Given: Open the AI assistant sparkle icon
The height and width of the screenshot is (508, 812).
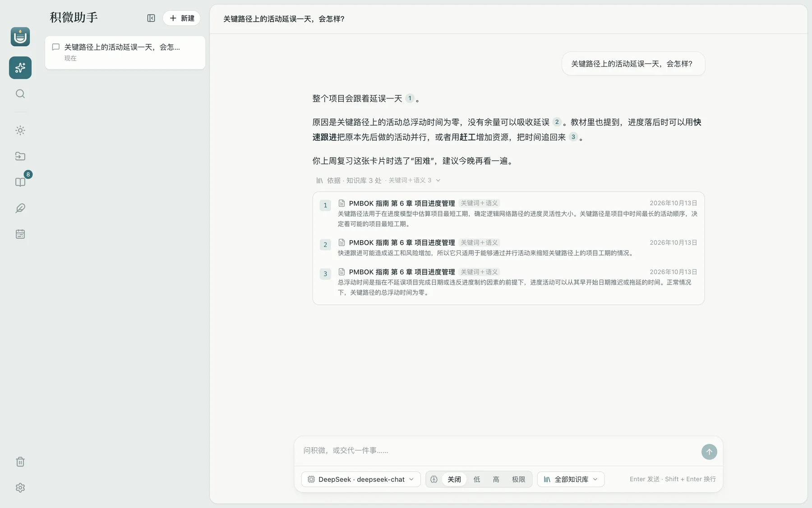Looking at the screenshot, I should click(x=20, y=68).
